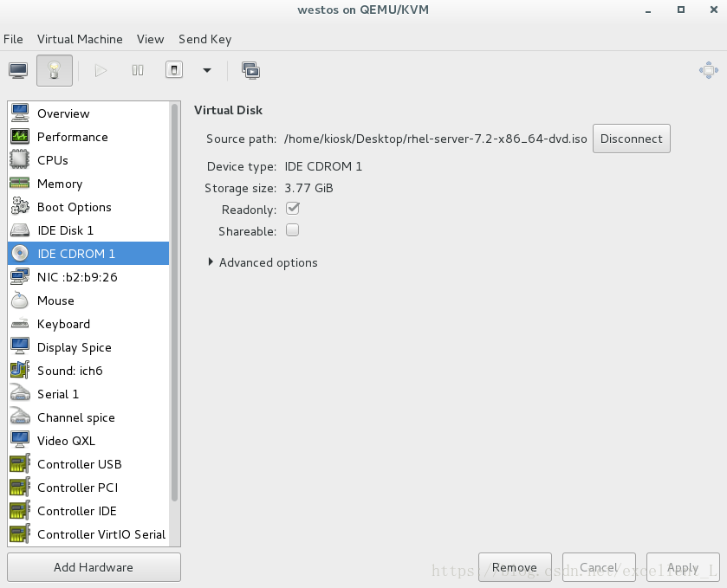Open the shutdown options dropdown arrow
This screenshot has height=588, width=727.
207,70
